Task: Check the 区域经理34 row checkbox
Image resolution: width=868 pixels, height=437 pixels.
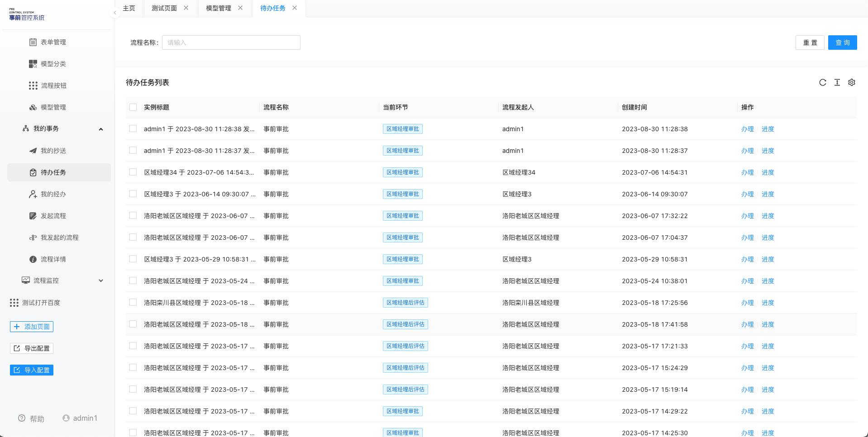Action: pos(133,172)
